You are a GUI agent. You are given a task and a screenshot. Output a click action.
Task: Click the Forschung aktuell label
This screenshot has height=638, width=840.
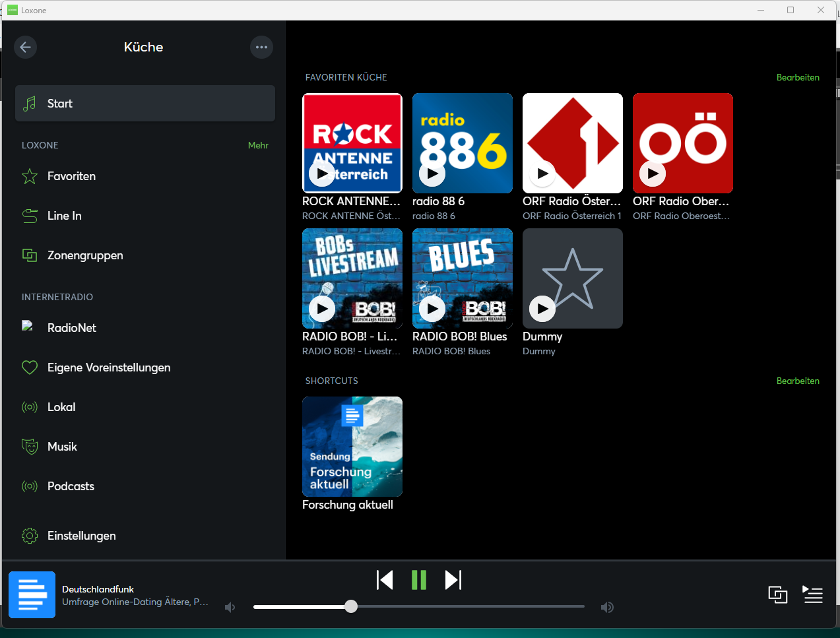pyautogui.click(x=348, y=505)
